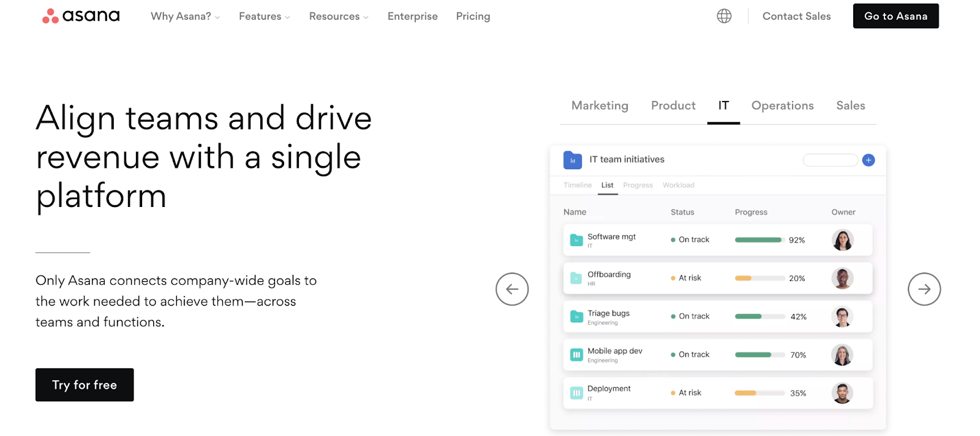
Task: Click the IT team initiatives title
Action: (x=627, y=159)
